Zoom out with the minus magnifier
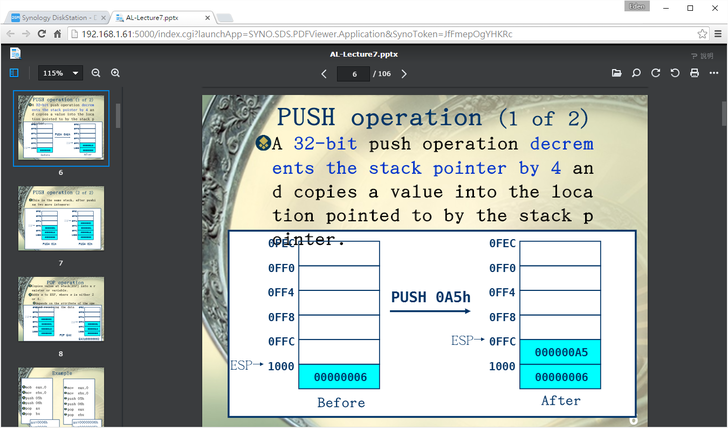Screen dimensions: 728x428 (96, 73)
